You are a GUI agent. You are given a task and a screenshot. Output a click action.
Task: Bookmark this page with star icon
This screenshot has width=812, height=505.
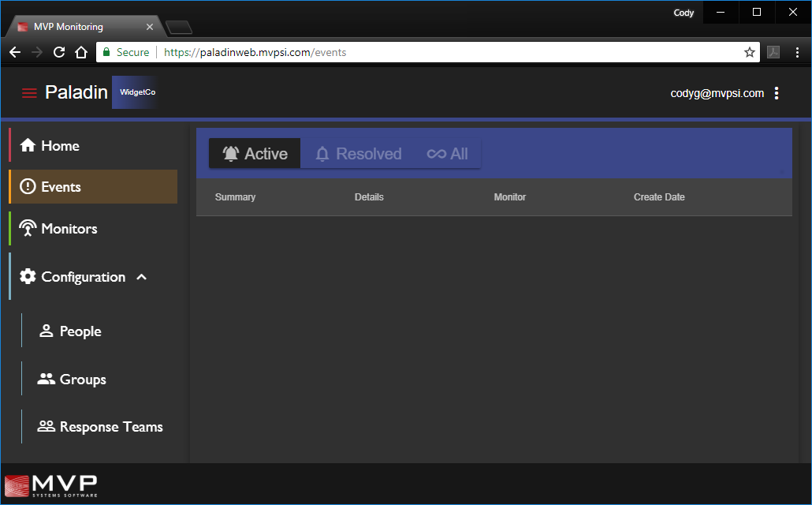pos(749,53)
